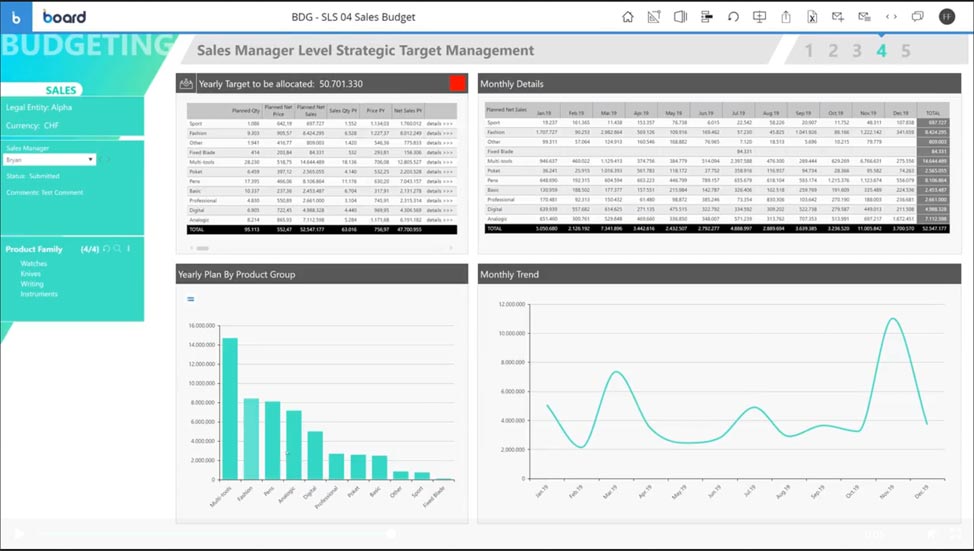The width and height of the screenshot is (974, 551).
Task: Select Knives in Product Family
Action: (x=30, y=274)
